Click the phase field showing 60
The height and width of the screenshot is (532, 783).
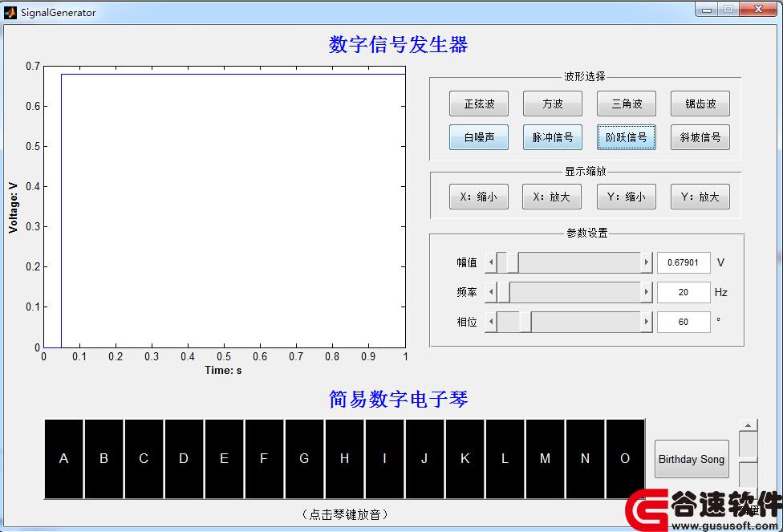(684, 322)
